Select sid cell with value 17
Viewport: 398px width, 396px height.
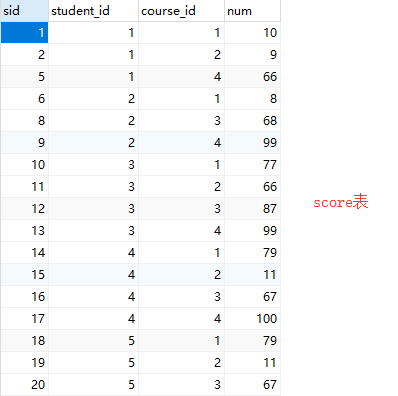(x=24, y=319)
